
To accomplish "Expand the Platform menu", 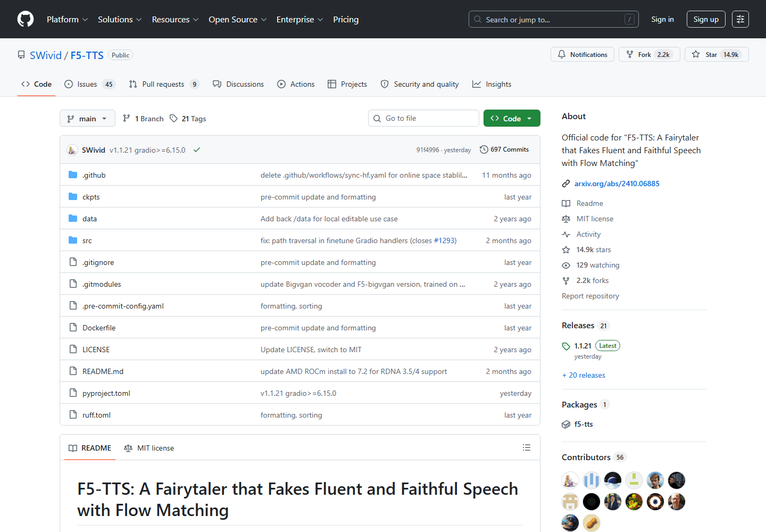I will click(68, 19).
